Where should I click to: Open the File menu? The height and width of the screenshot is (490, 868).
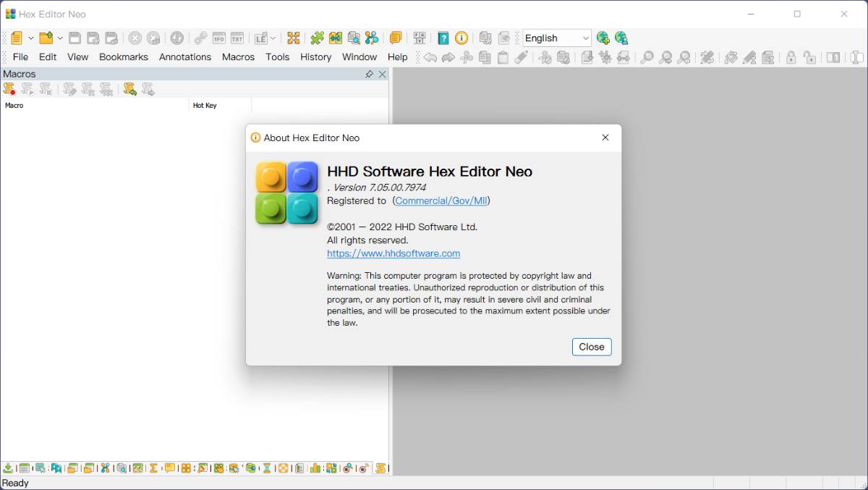(x=21, y=57)
